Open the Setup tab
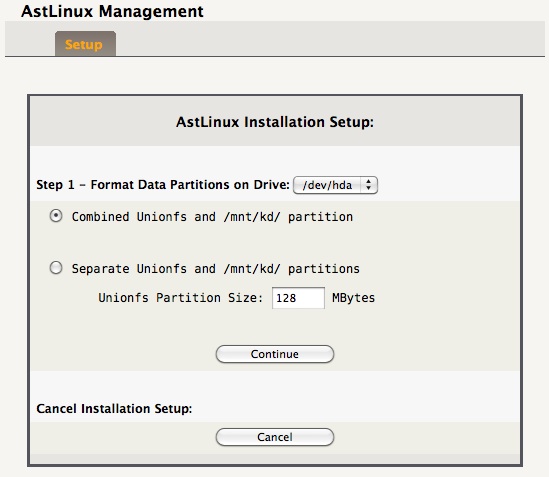Viewport: 549px width, 477px height. (85, 44)
